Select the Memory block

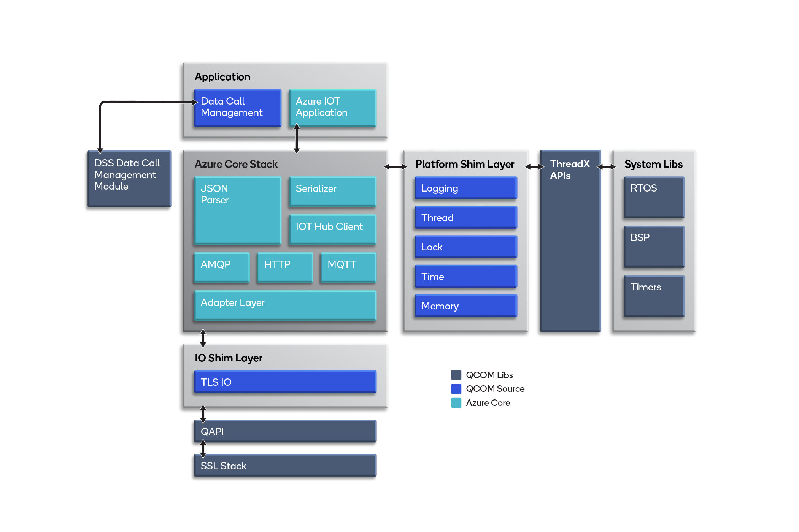coord(466,306)
